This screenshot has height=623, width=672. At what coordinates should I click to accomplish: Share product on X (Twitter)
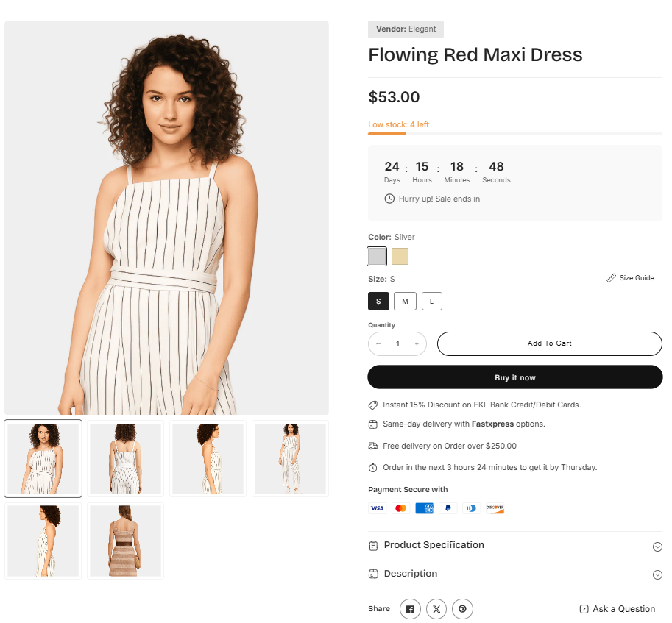coord(436,609)
